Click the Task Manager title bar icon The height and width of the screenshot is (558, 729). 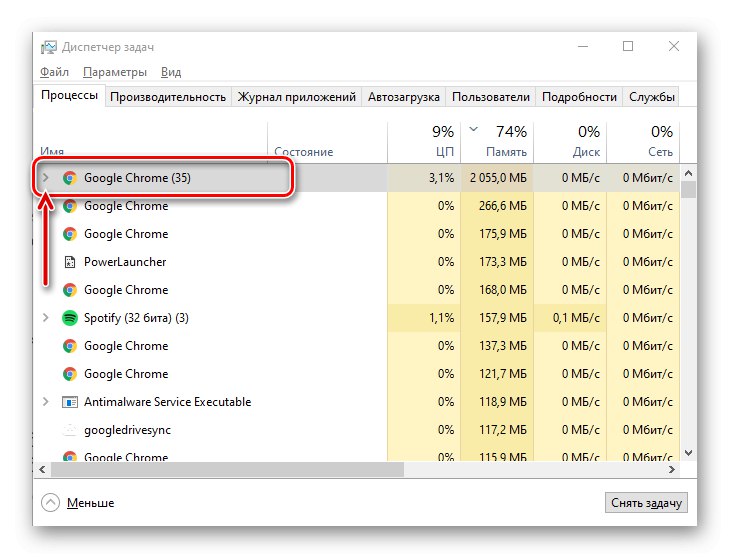[x=48, y=47]
